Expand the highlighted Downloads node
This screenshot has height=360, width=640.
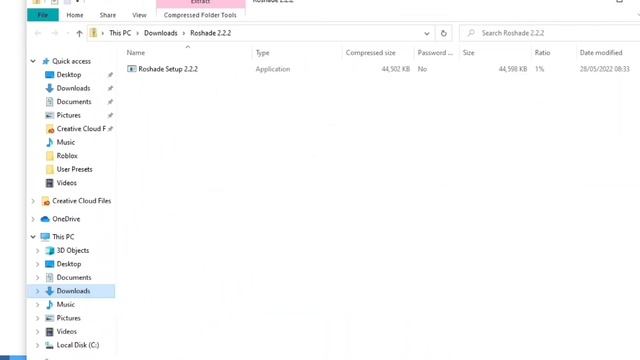click(x=38, y=291)
